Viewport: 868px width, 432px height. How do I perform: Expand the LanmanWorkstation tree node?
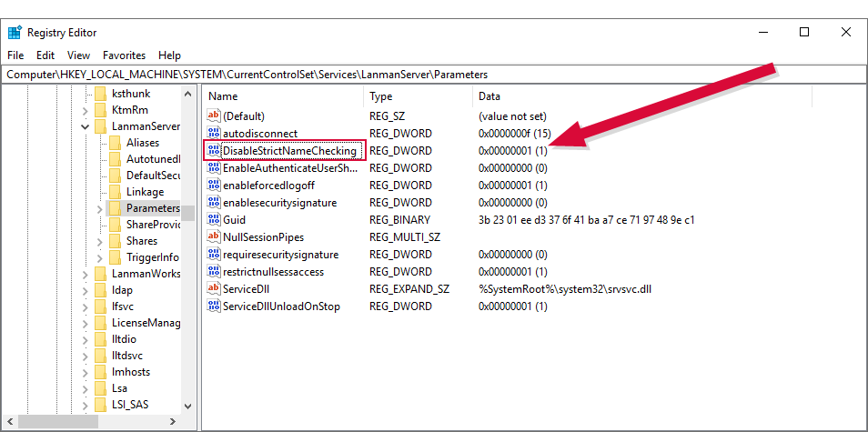coord(85,274)
